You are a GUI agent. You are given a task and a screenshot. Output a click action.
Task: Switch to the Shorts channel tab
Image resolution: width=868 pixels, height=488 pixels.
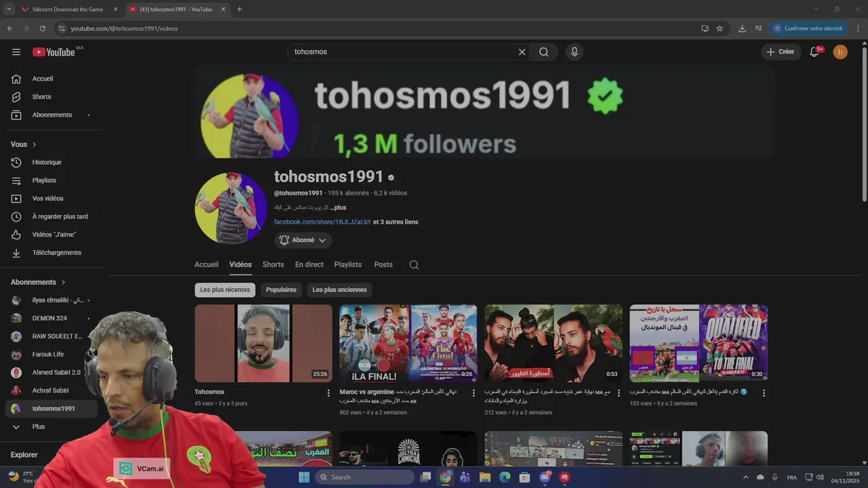(273, 264)
